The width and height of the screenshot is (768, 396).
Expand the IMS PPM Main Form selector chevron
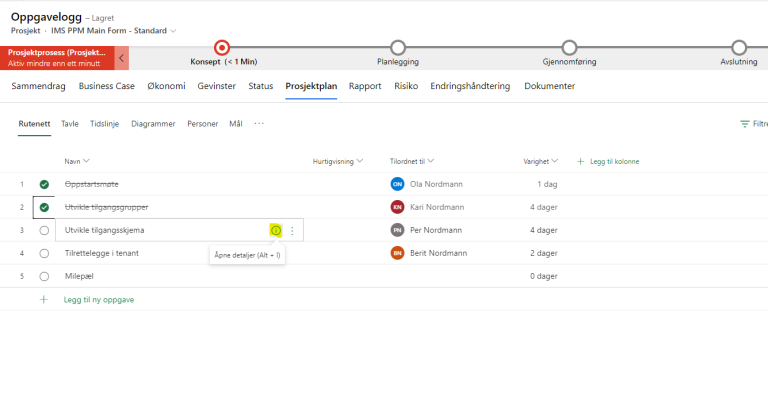click(173, 31)
